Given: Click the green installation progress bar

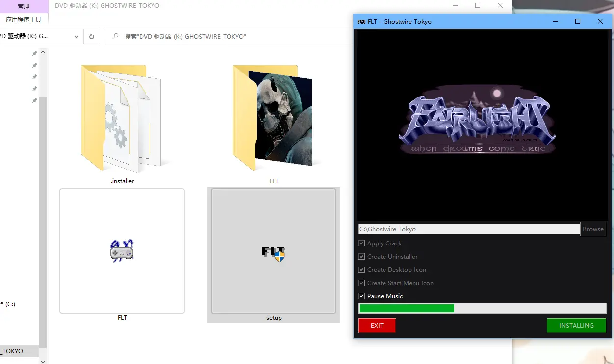Looking at the screenshot, I should coord(483,308).
